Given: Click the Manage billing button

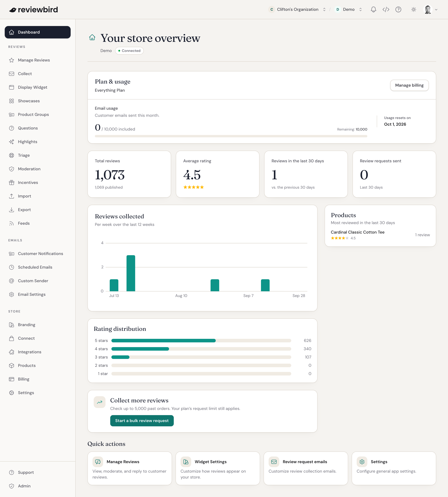Looking at the screenshot, I should [409, 85].
